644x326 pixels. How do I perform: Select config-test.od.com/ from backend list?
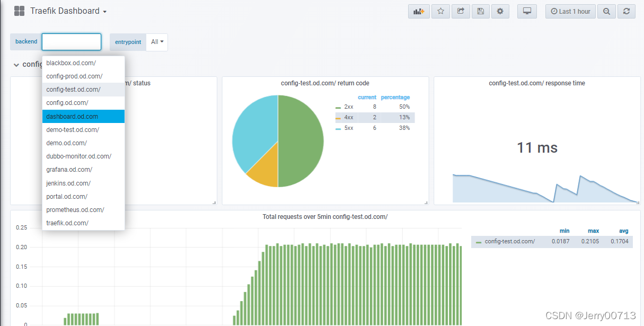(83, 90)
